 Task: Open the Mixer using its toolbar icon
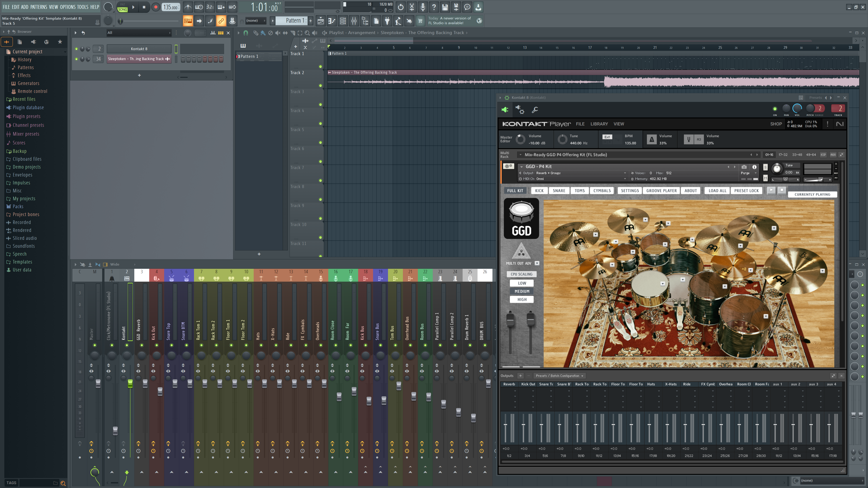pyautogui.click(x=354, y=21)
